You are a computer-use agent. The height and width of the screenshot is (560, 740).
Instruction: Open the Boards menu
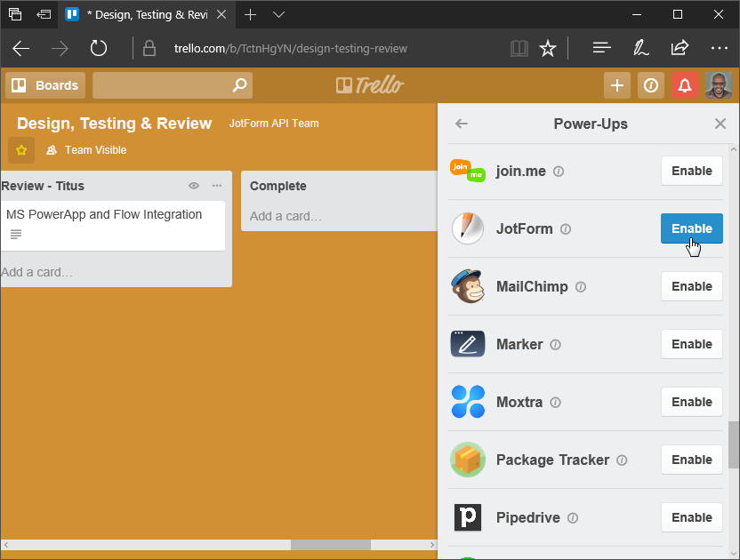pyautogui.click(x=45, y=85)
